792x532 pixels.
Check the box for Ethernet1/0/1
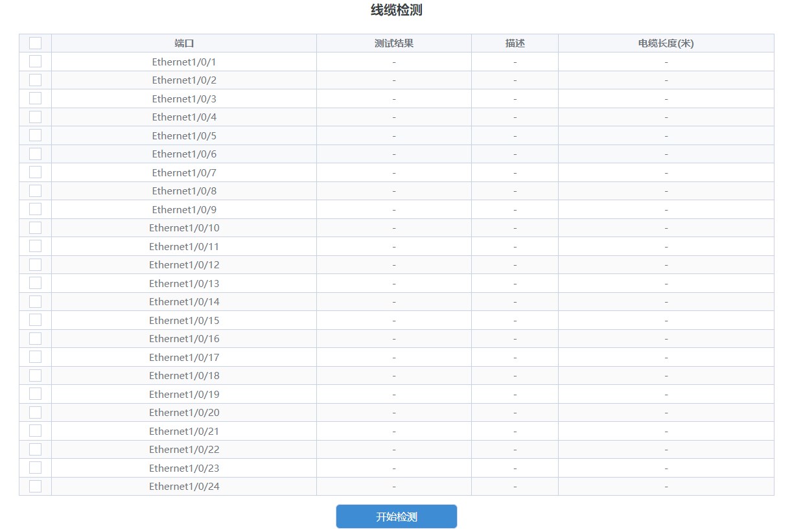(x=35, y=62)
